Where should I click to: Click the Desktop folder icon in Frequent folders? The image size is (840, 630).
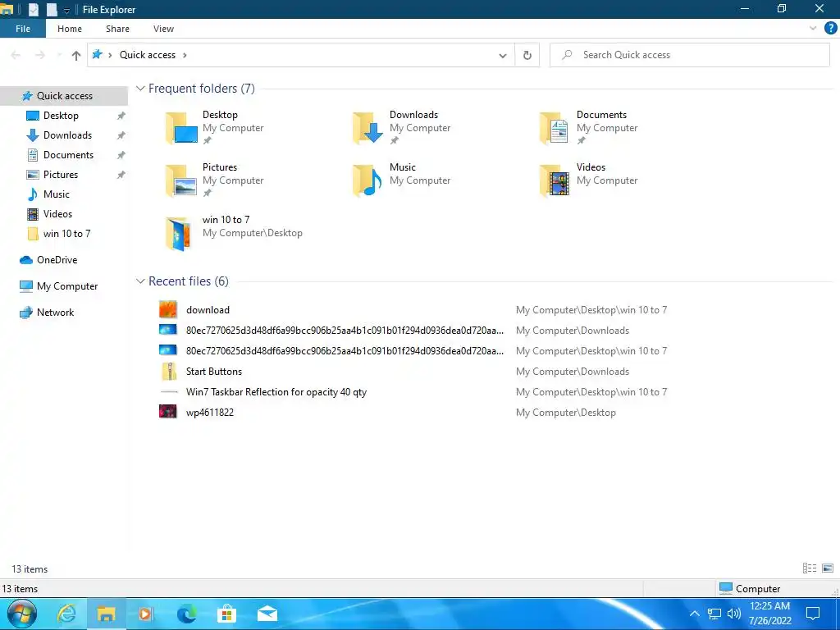(x=181, y=128)
